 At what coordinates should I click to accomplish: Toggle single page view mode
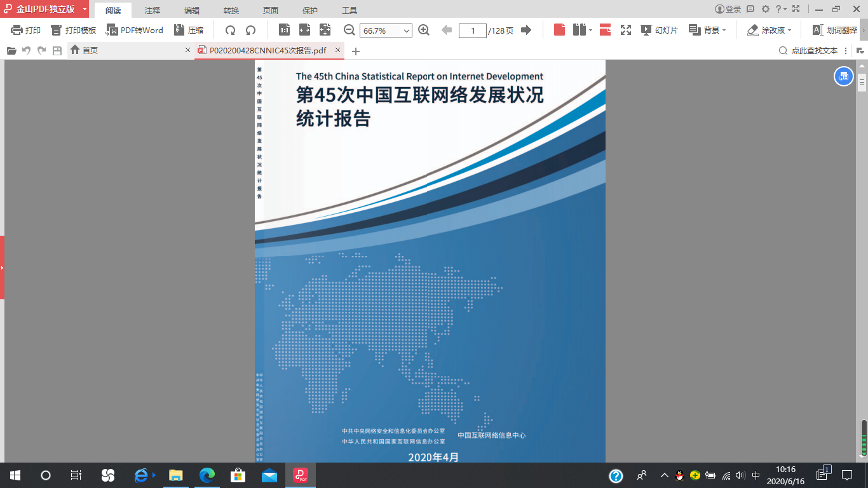tap(559, 30)
